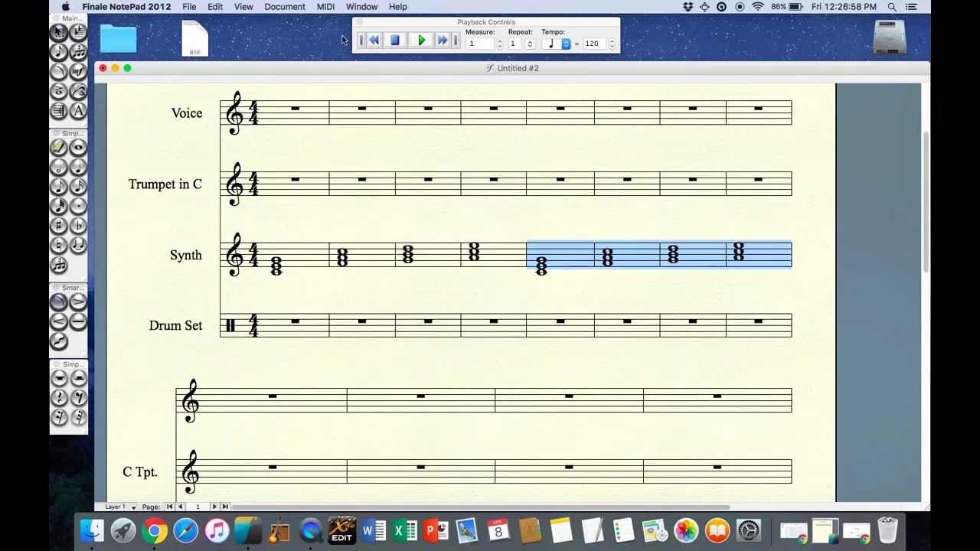980x551 pixels.
Task: Adjust the Repeat stepper arrows
Action: coord(529,44)
